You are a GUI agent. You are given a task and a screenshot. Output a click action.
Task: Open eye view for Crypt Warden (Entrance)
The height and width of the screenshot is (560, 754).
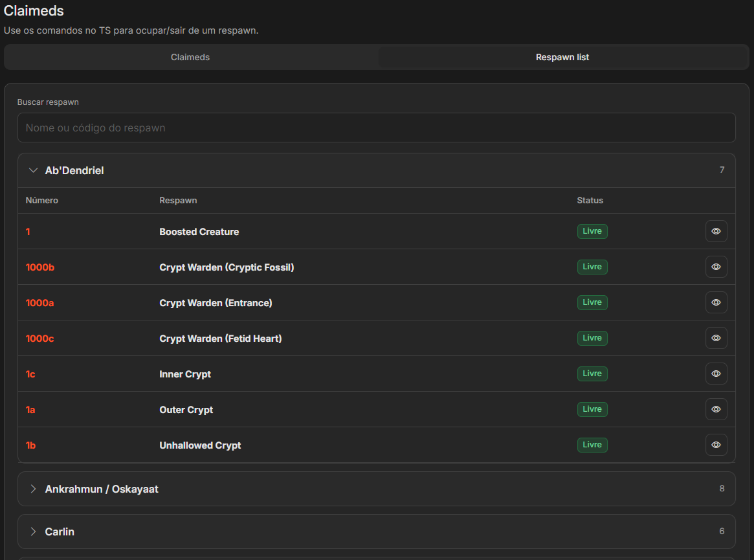pos(716,302)
